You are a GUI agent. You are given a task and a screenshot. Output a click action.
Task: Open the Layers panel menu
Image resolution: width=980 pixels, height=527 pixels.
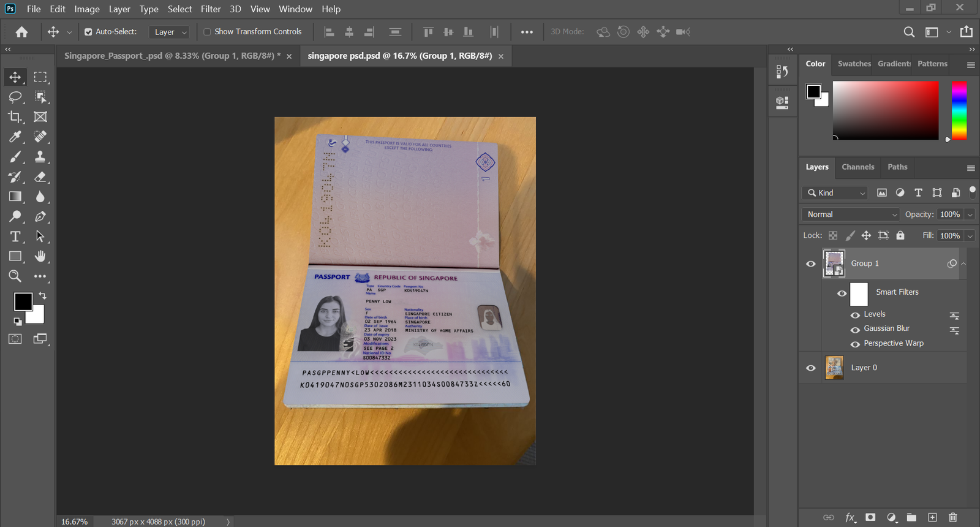click(x=971, y=168)
